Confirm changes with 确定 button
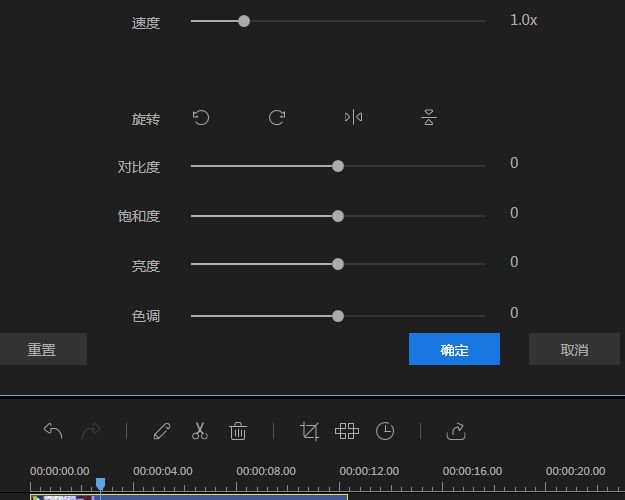This screenshot has height=500, width=625. (x=454, y=349)
